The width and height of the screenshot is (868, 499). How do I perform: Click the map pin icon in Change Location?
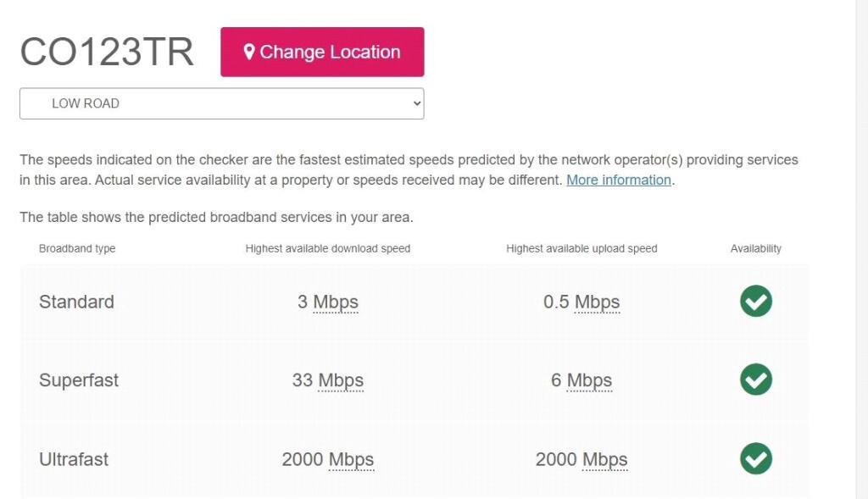coord(249,52)
